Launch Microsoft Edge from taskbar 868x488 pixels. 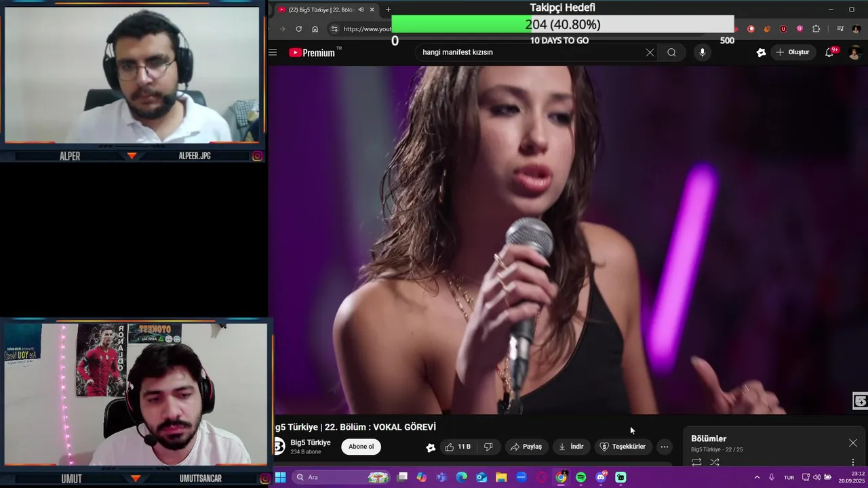coord(462,477)
